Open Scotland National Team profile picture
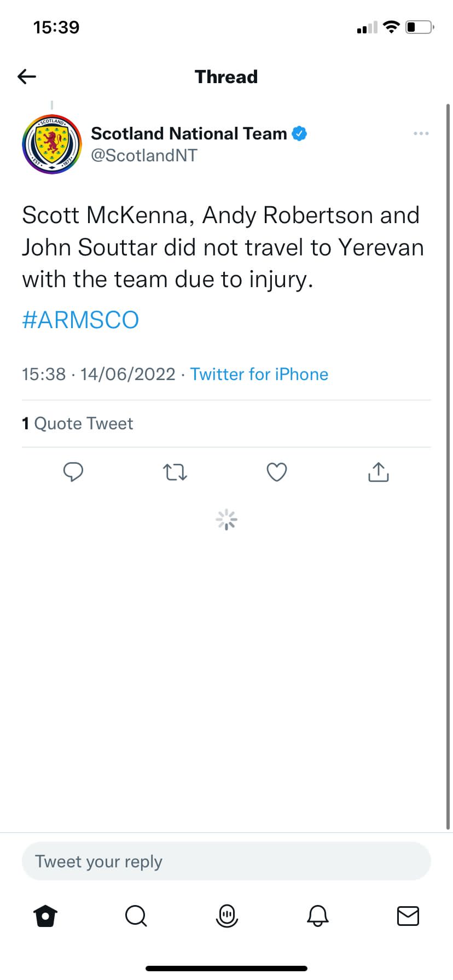Screen dimensions: 453x980 (x=52, y=144)
